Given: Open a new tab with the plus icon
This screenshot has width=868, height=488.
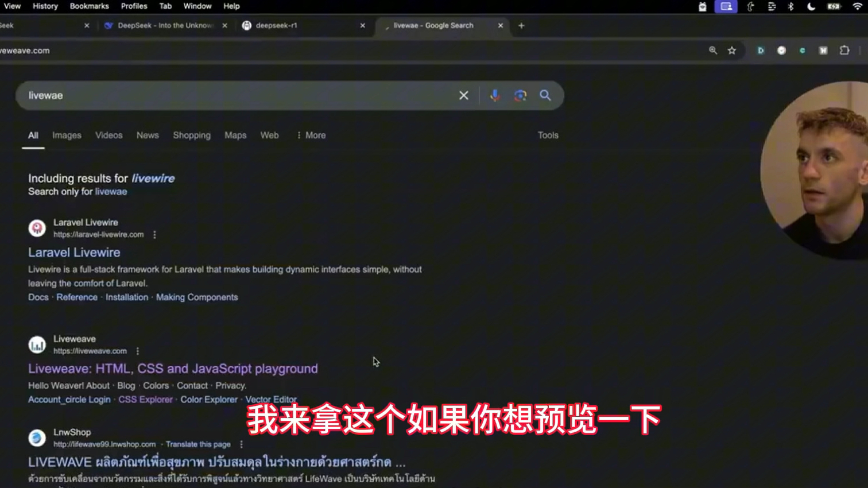Looking at the screenshot, I should coord(521,25).
